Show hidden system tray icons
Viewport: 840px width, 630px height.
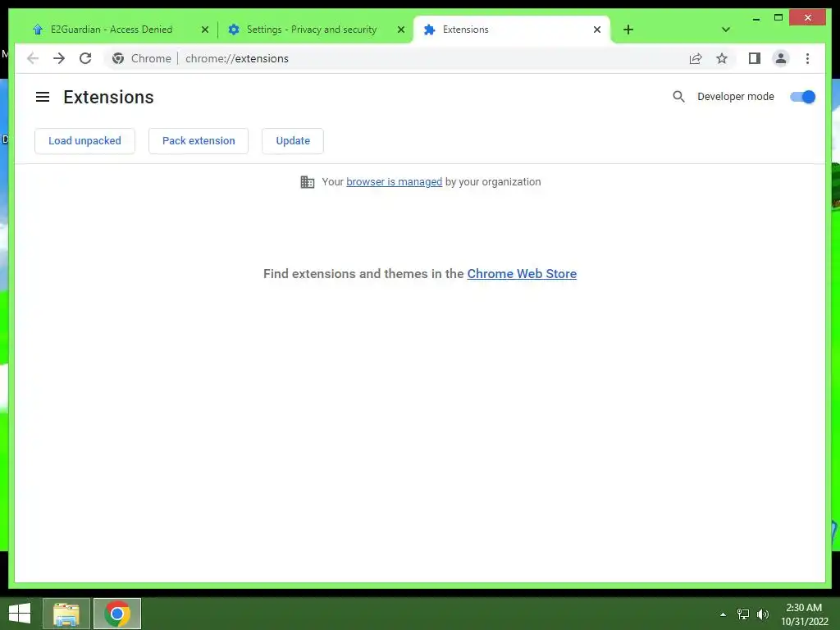(x=724, y=614)
